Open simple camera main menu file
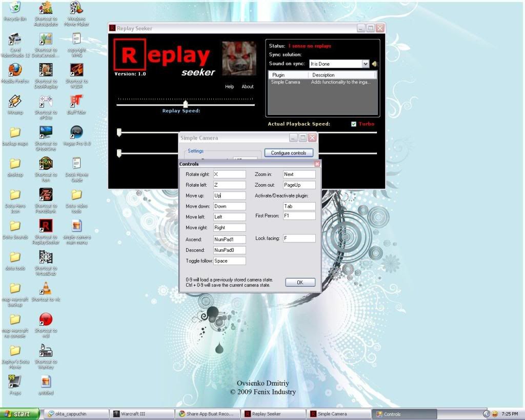The width and height of the screenshot is (525, 420). pos(77,232)
